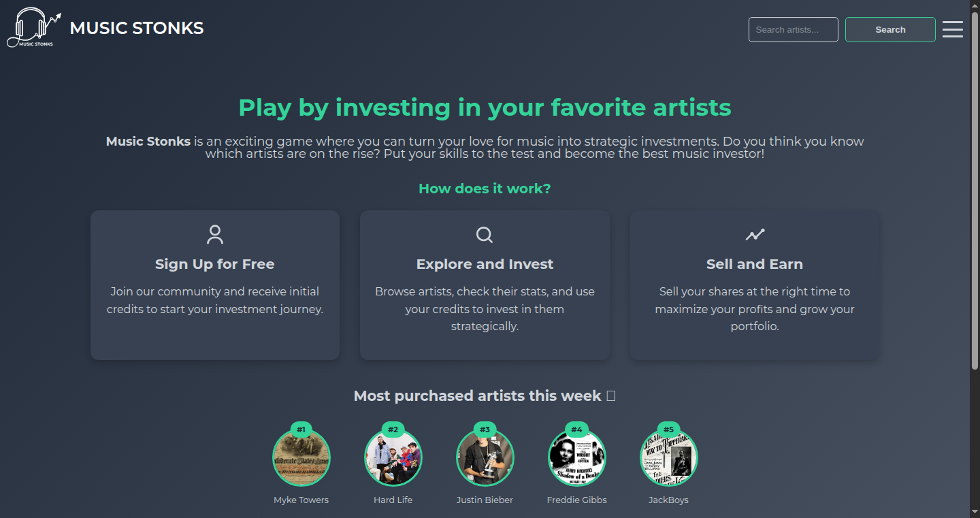980x518 pixels.
Task: Click the Justin Bieber name label
Action: pos(485,500)
